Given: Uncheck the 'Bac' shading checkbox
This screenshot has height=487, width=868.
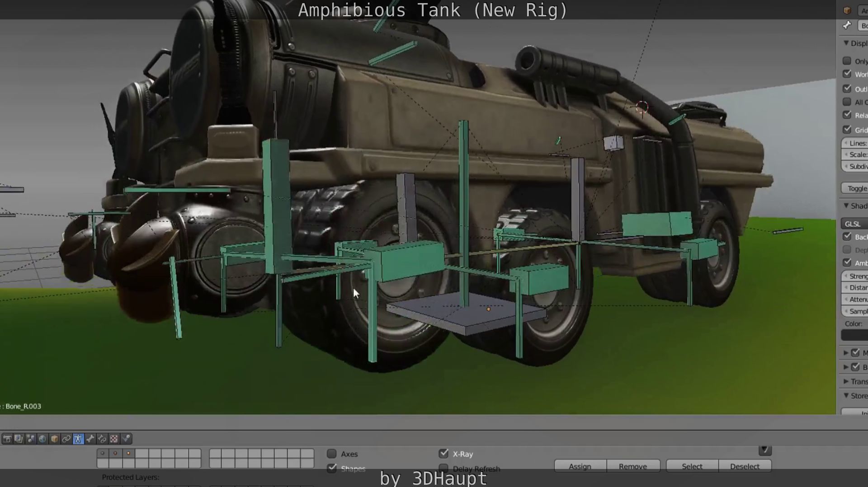Looking at the screenshot, I should point(847,237).
